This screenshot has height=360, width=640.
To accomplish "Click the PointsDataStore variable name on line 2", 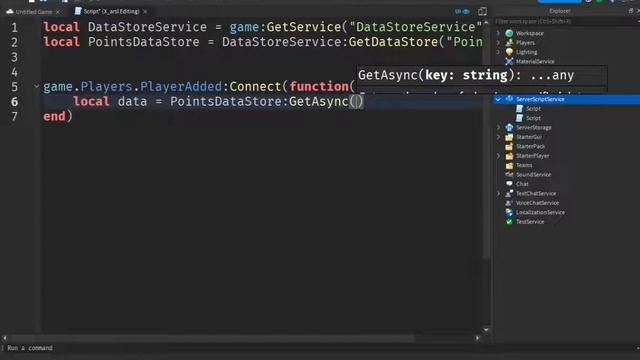I will click(x=144, y=42).
